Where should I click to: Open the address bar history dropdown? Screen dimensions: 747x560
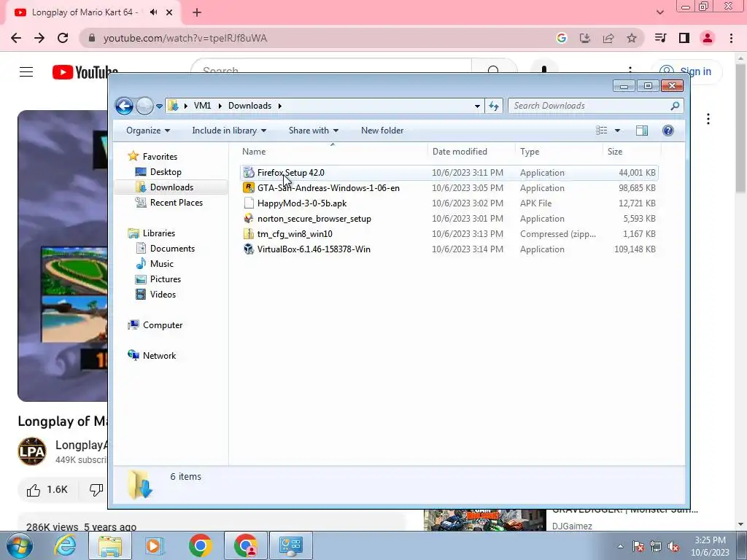click(x=477, y=106)
